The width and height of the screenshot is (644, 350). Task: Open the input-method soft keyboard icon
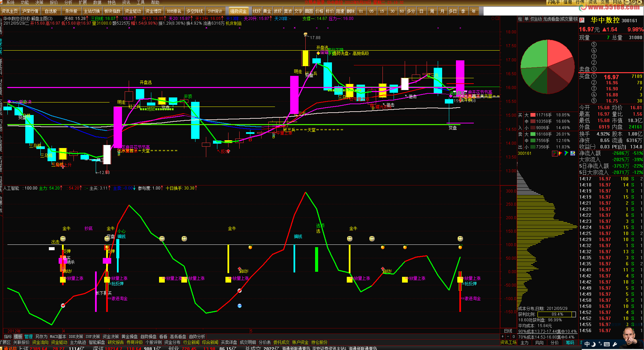coord(607,344)
